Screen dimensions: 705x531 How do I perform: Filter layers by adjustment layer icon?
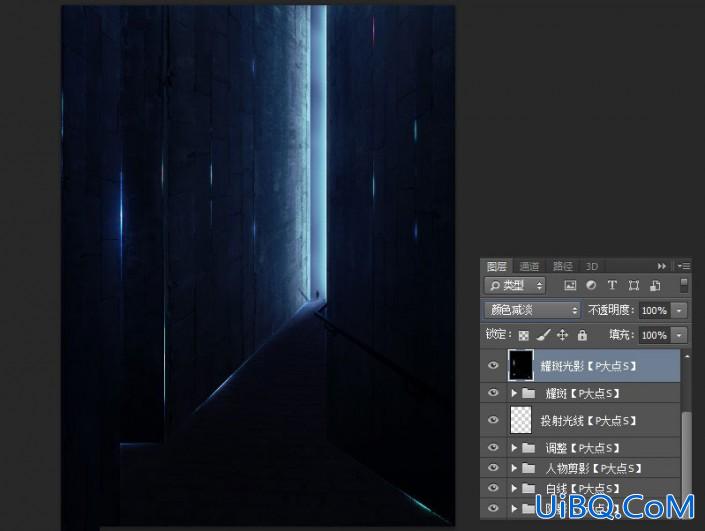(x=591, y=285)
